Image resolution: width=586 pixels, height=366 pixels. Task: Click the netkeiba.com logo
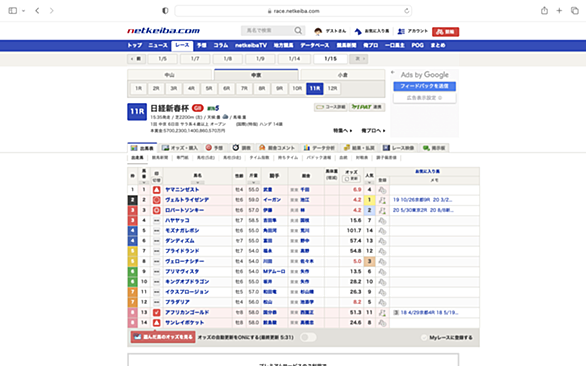pyautogui.click(x=163, y=31)
